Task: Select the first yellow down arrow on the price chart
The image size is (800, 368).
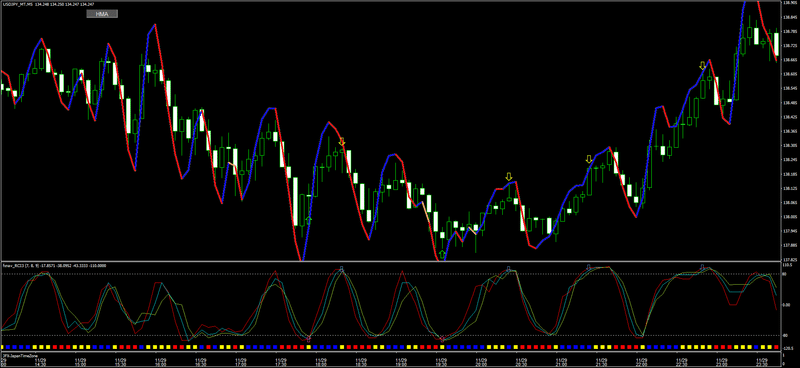Action: (x=342, y=141)
